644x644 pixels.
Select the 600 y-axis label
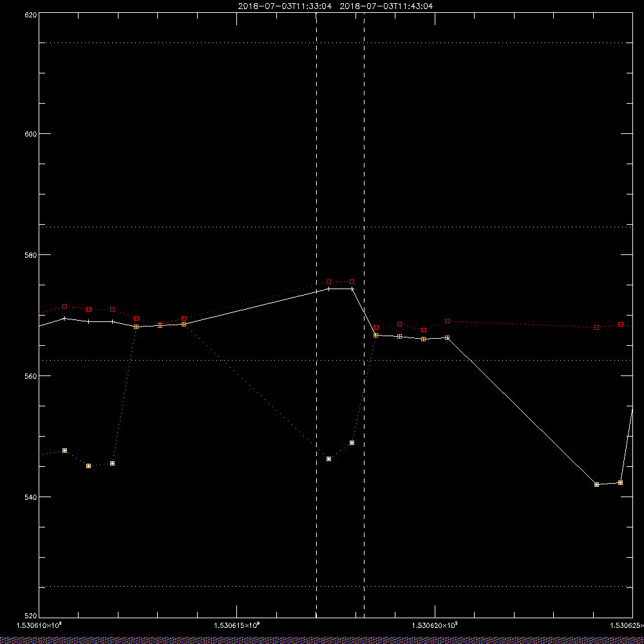(31, 134)
